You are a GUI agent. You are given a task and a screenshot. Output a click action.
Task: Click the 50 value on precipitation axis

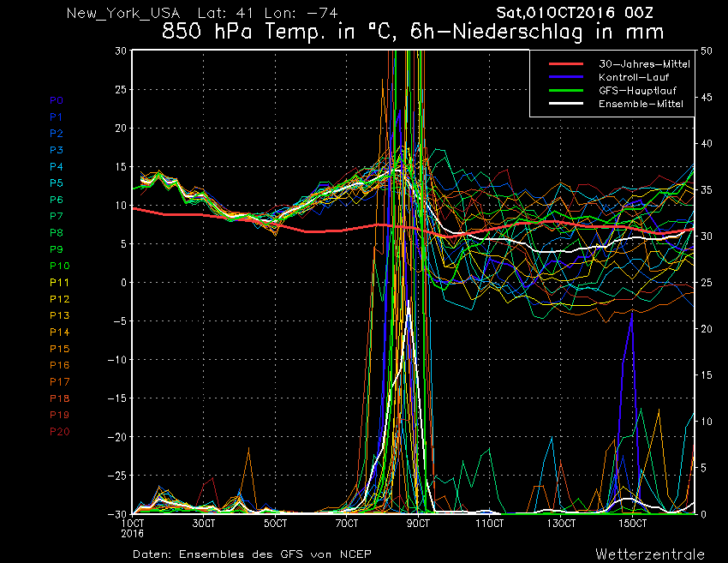click(x=707, y=51)
